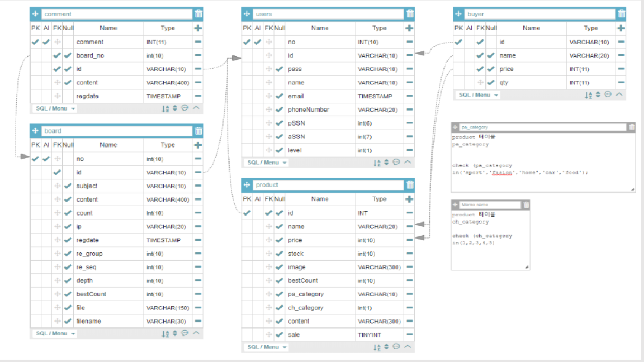Image resolution: width=644 pixels, height=362 pixels.
Task: Remove the regdate column from comment table
Action: point(198,96)
